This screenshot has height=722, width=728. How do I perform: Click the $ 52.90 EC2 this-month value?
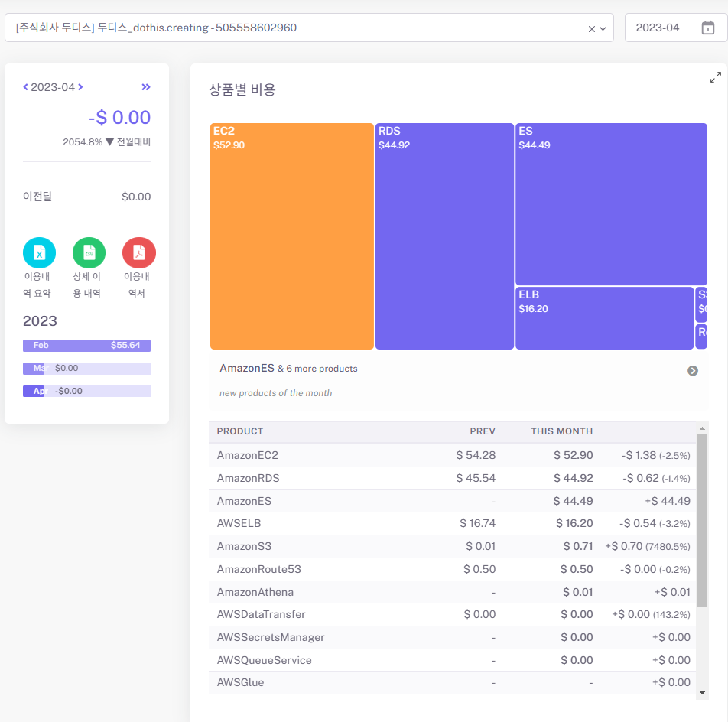click(x=573, y=456)
